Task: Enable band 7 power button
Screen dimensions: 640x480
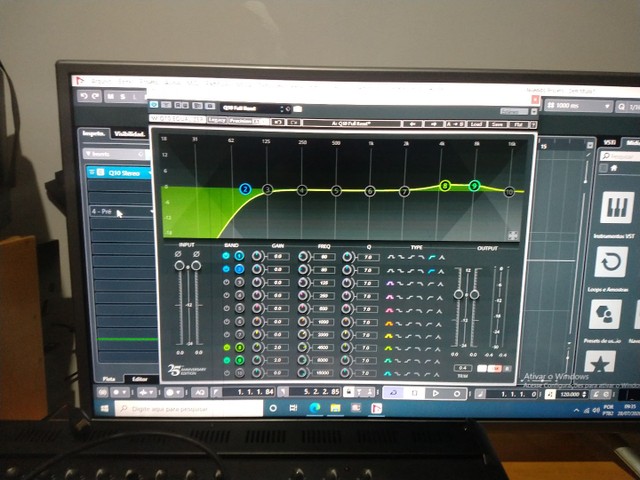Action: (226, 334)
